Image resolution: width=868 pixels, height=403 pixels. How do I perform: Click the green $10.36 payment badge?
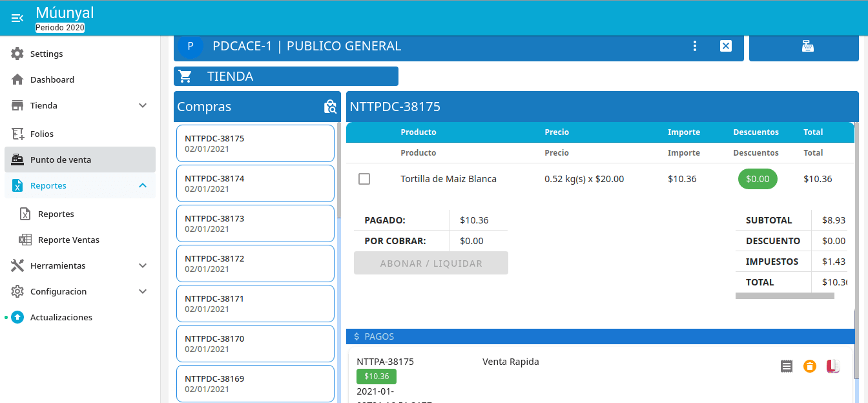[x=377, y=377]
